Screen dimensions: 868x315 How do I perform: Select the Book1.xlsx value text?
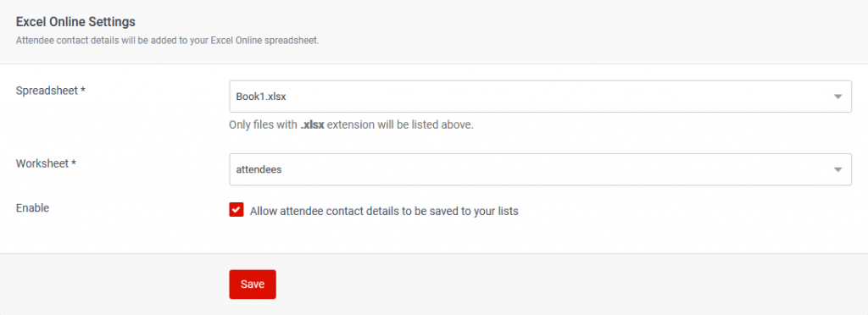261,97
